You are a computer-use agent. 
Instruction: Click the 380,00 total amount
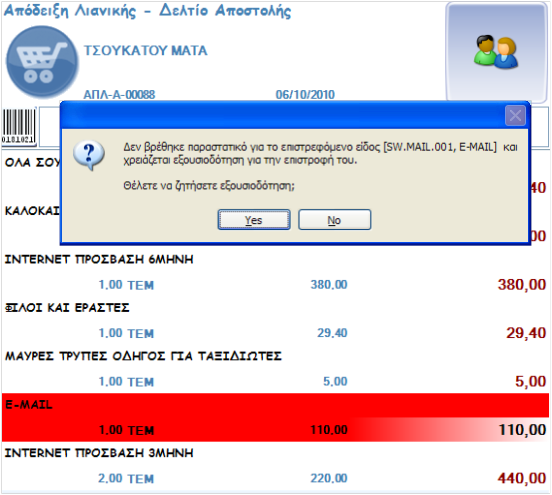(x=522, y=284)
